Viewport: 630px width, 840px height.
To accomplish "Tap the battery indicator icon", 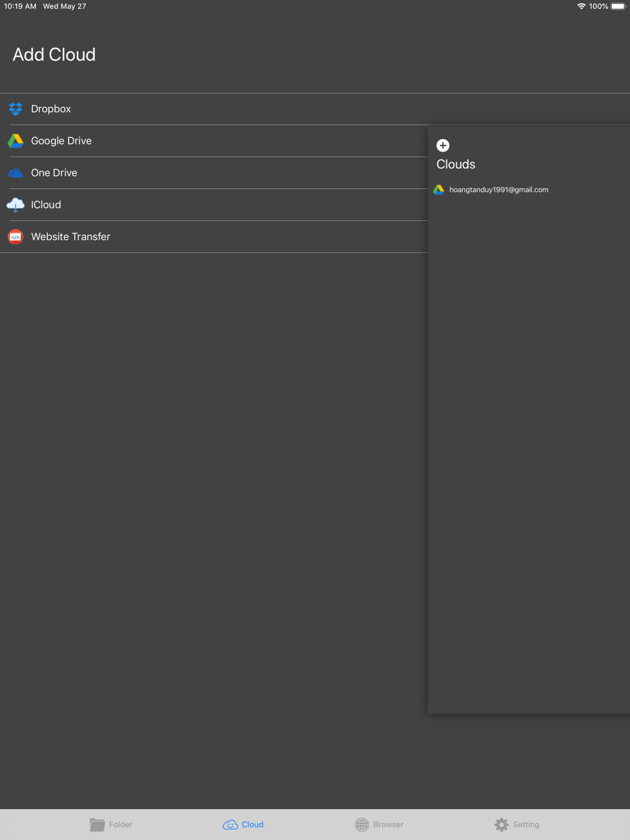I will pyautogui.click(x=619, y=6).
